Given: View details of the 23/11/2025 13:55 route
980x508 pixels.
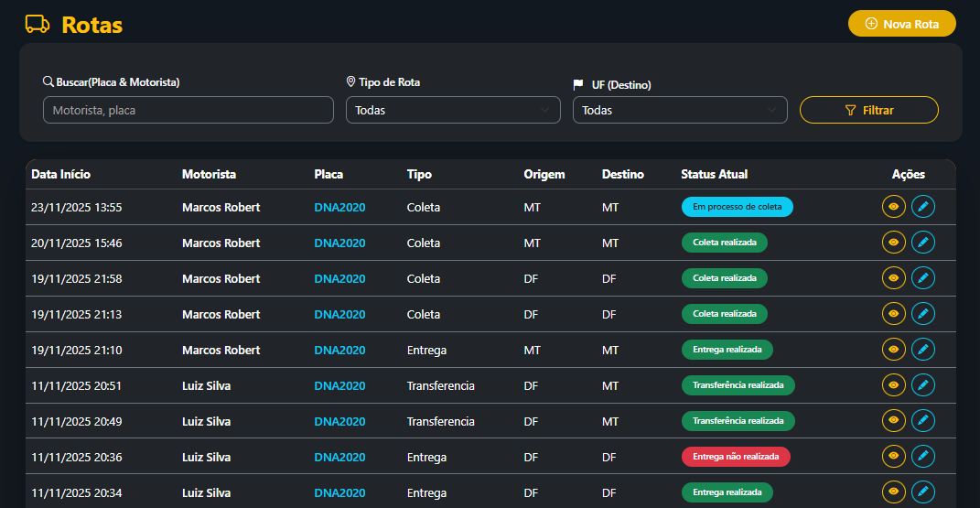Looking at the screenshot, I should (893, 208).
